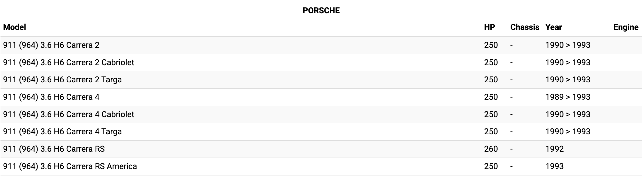The height and width of the screenshot is (177, 644).
Task: Click the HP value for Carrera 2 Targa
Action: (491, 80)
